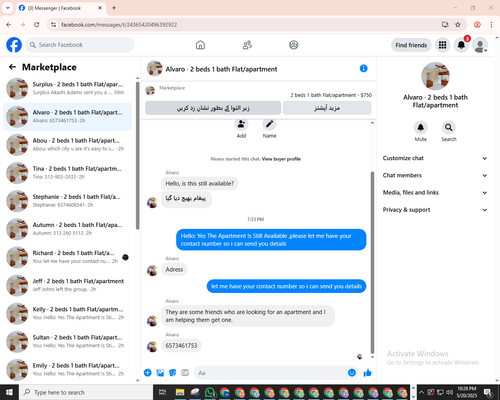Open emoji picker in message box
Image resolution: width=500 pixels, height=400 pixels.
tap(352, 373)
